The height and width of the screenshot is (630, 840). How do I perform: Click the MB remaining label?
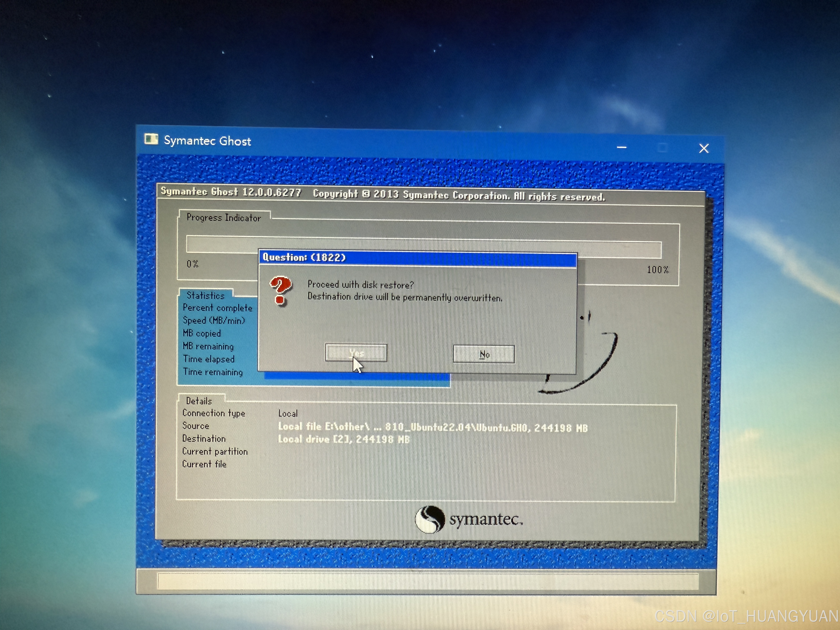tap(208, 346)
